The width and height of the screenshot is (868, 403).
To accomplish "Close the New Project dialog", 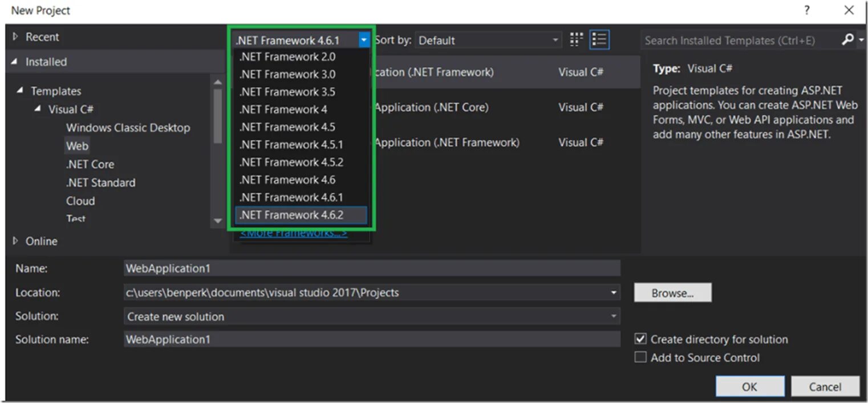I will click(849, 10).
